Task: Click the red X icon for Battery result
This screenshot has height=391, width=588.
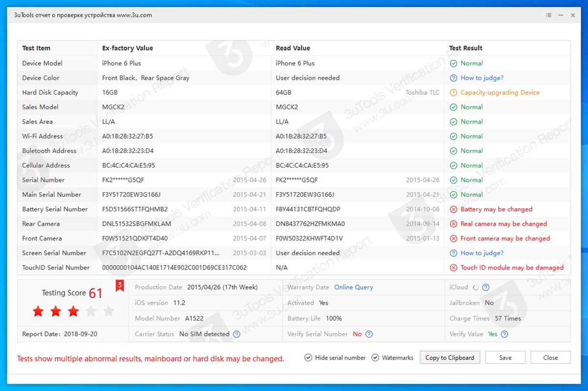Action: [x=453, y=209]
